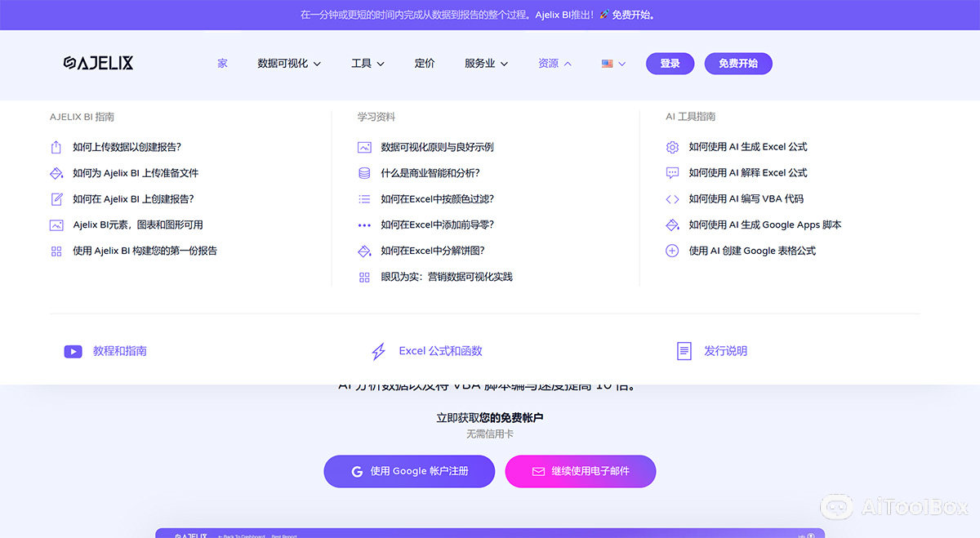This screenshot has height=538, width=980.
Task: Open 眼见为实:营销数据可视化实践 article
Action: click(447, 277)
